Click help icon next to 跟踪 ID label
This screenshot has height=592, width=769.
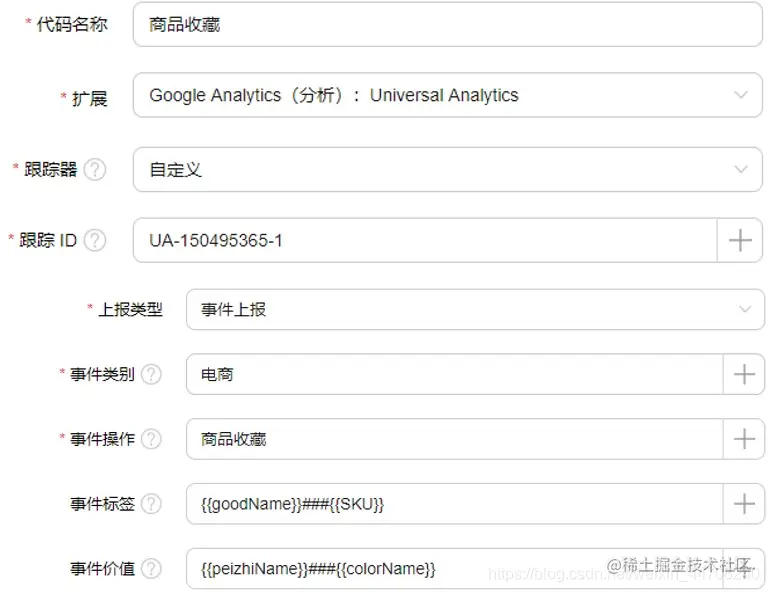coord(95,240)
